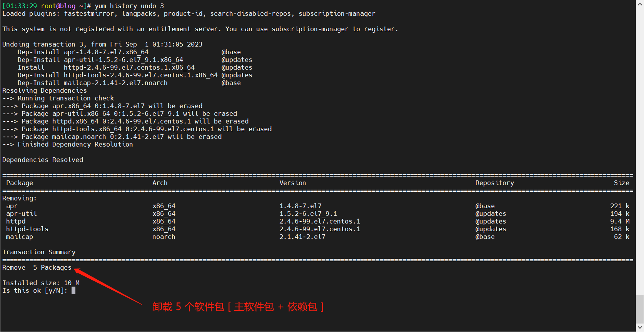Click the scrollbar up arrow
This screenshot has height=332, width=644.
click(x=640, y=3)
